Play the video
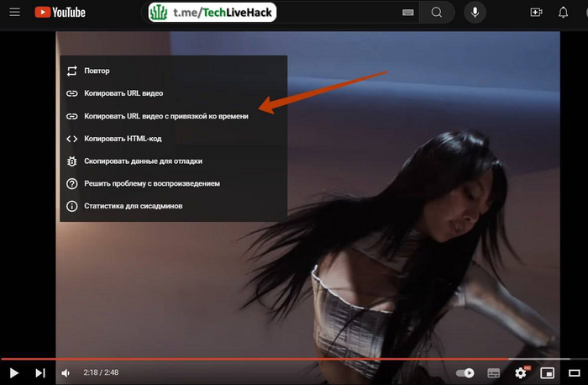The width and height of the screenshot is (588, 385). point(14,373)
